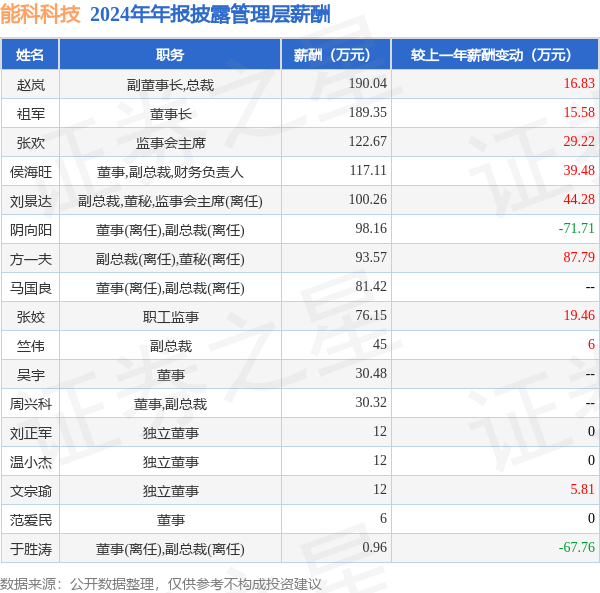Click the 职工监事 position cell
600x593 pixels.
click(170, 317)
